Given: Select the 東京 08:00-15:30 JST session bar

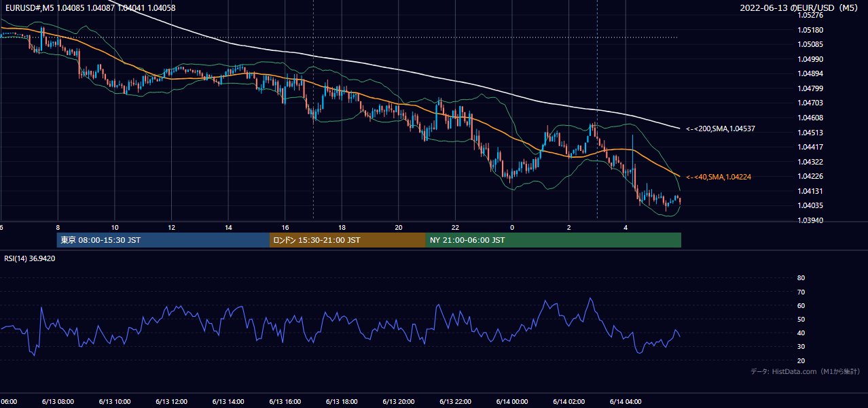Looking at the screenshot, I should (x=163, y=240).
